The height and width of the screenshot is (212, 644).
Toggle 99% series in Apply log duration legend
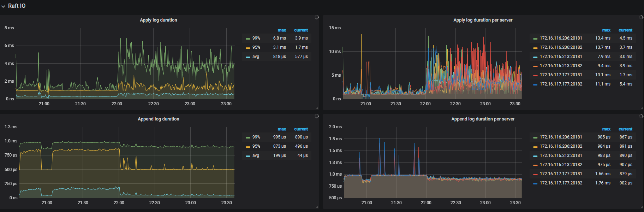(256, 38)
